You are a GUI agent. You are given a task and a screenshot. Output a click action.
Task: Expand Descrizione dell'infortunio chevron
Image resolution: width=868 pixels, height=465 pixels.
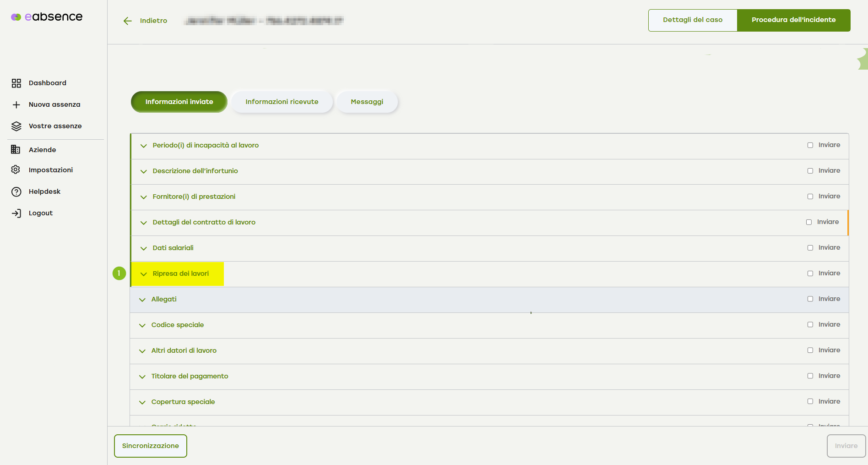144,171
